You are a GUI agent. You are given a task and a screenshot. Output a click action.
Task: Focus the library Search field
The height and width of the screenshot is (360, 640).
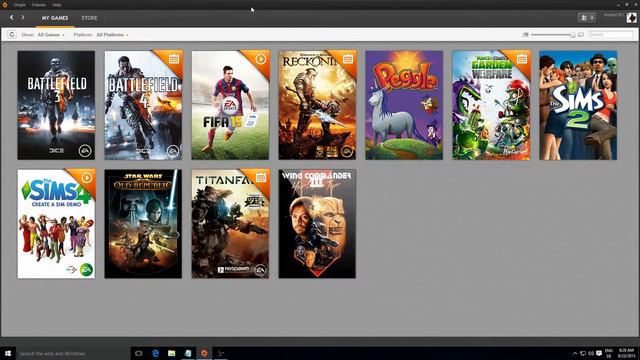click(611, 35)
